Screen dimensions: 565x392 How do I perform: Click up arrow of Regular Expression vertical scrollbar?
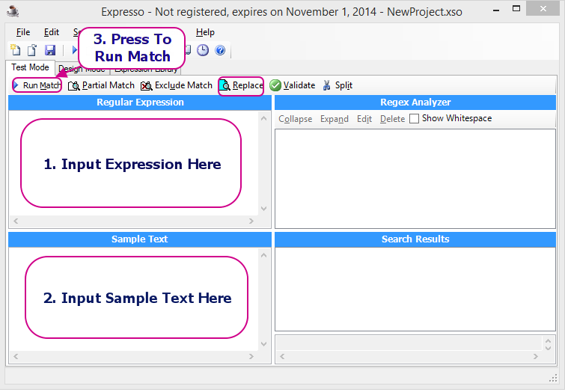tap(263, 118)
